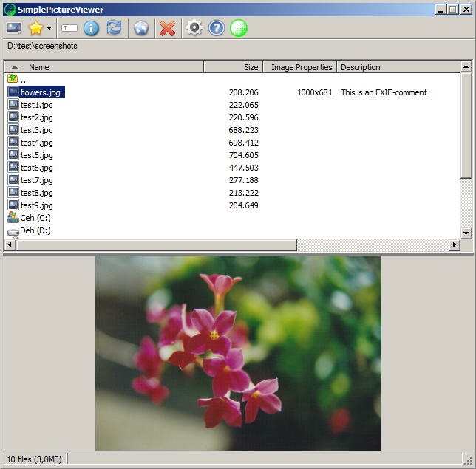Refresh the file list
The height and width of the screenshot is (469, 476).
coord(114,28)
